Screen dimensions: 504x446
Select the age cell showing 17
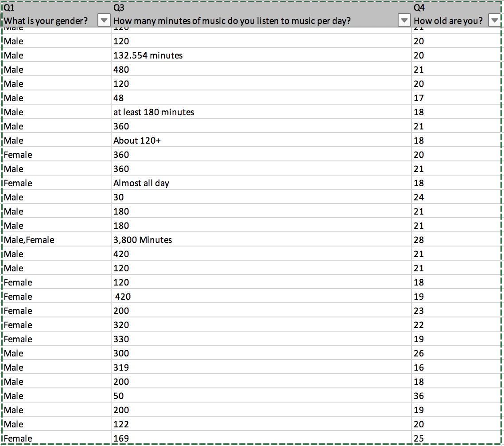457,98
